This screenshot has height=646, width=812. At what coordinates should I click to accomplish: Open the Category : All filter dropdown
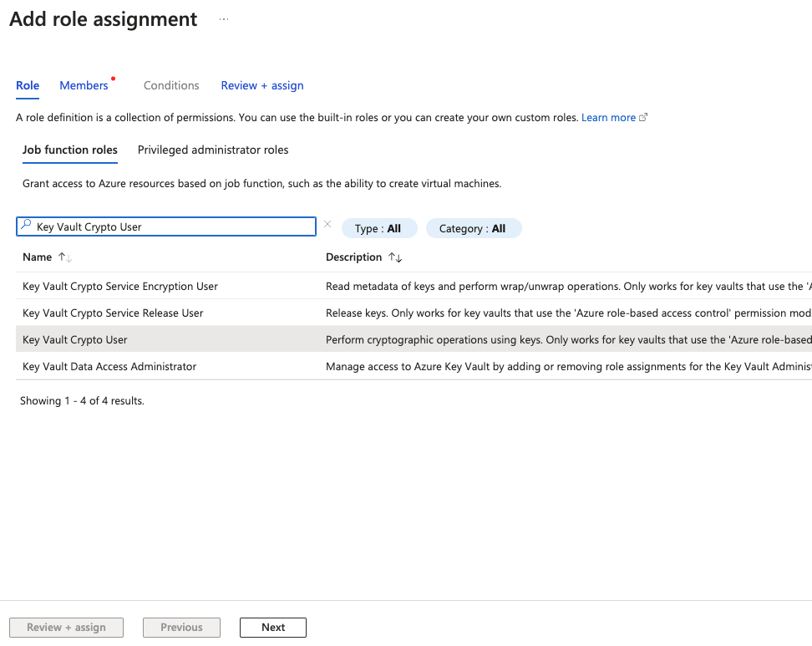click(474, 228)
